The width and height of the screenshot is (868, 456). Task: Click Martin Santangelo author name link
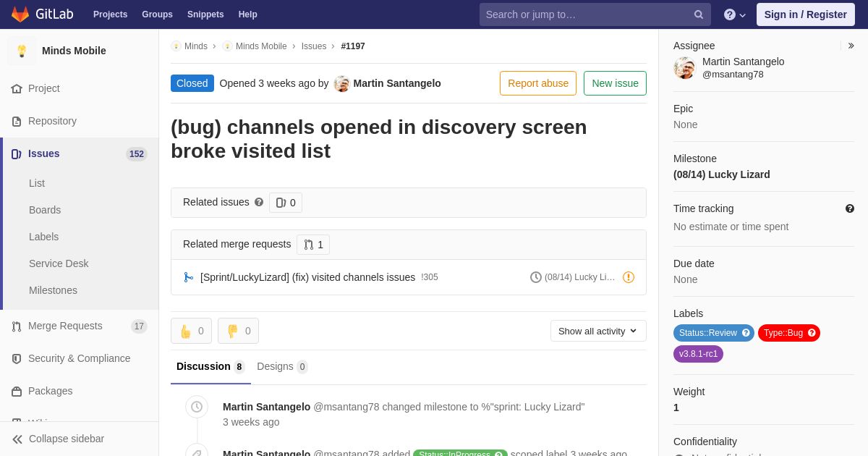pyautogui.click(x=397, y=83)
